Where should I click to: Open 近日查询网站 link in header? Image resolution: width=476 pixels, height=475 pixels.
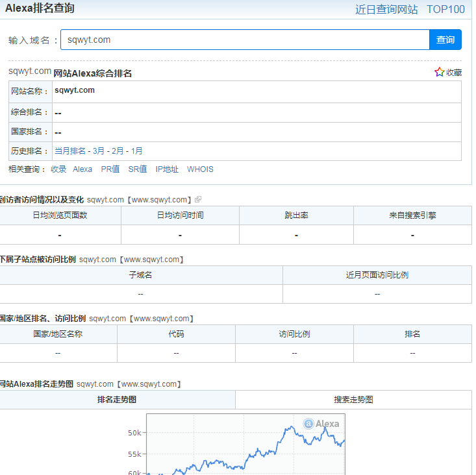click(x=386, y=9)
